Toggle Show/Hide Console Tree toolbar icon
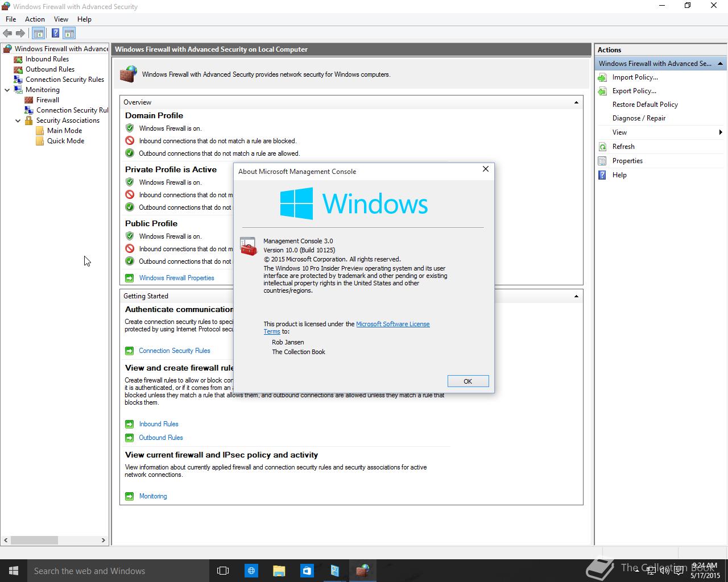This screenshot has height=582, width=728. tap(38, 34)
